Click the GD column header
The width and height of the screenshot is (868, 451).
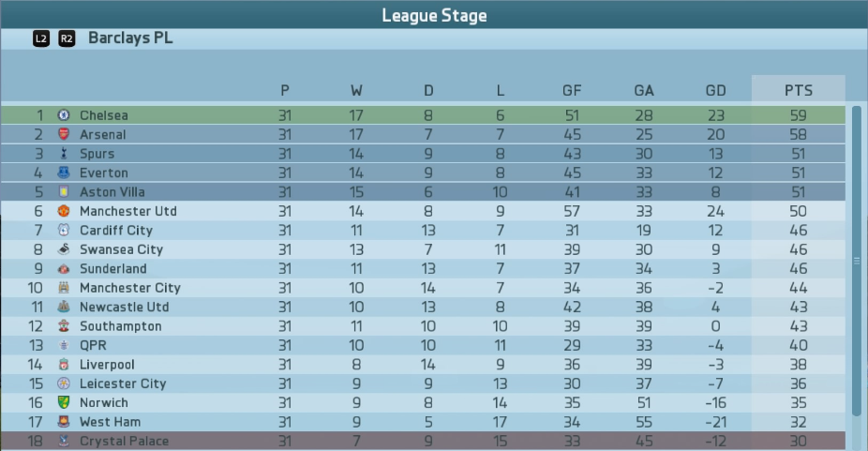tap(715, 90)
